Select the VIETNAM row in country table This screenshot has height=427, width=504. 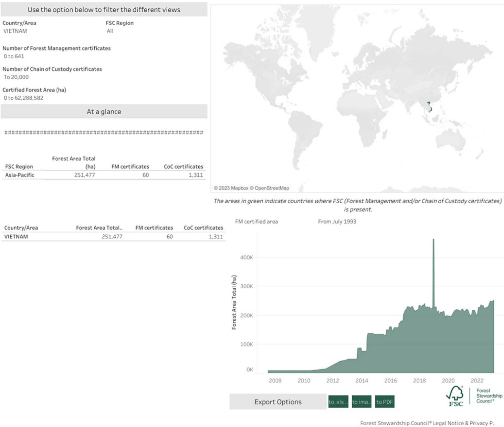pyautogui.click(x=114, y=236)
